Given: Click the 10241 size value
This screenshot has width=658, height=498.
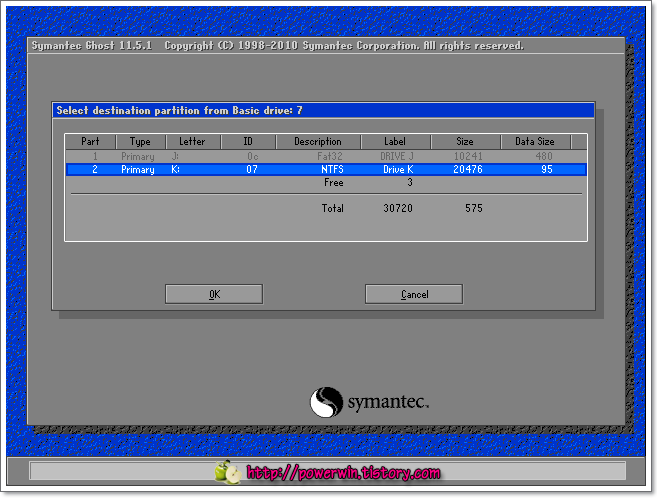Looking at the screenshot, I should (x=468, y=156).
